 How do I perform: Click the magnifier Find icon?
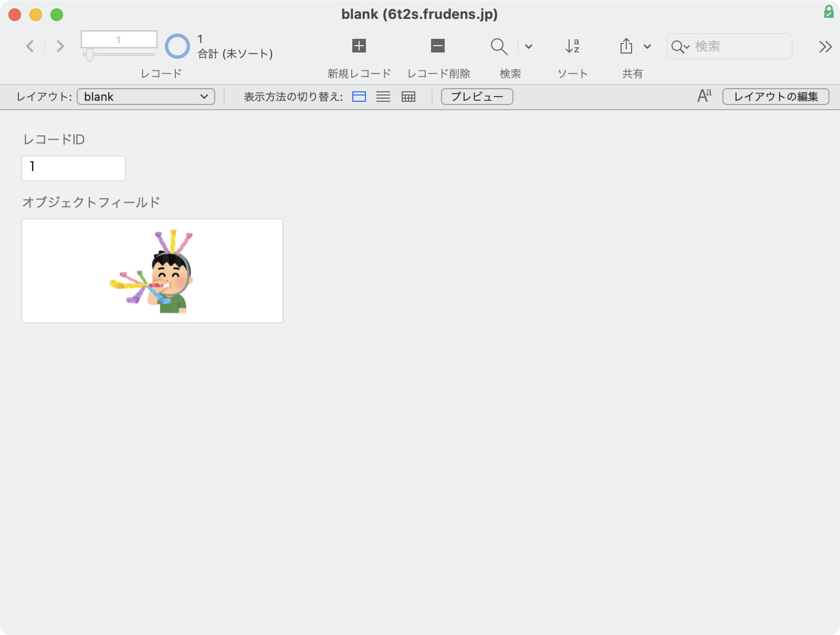[x=499, y=46]
